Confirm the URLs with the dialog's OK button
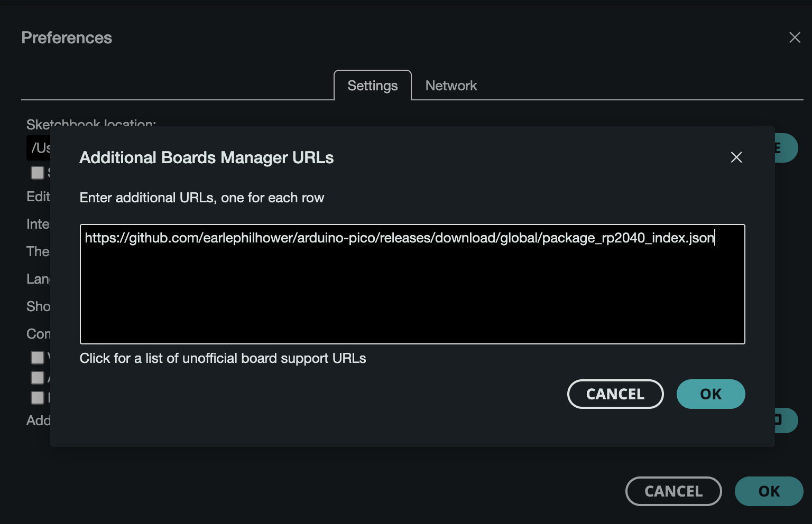The width and height of the screenshot is (812, 524). point(710,394)
